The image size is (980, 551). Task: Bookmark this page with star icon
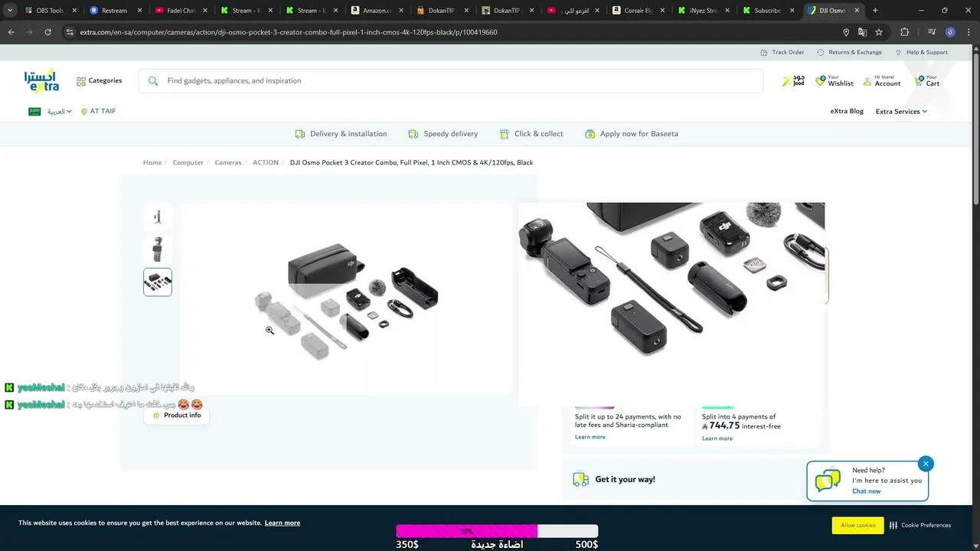(879, 32)
